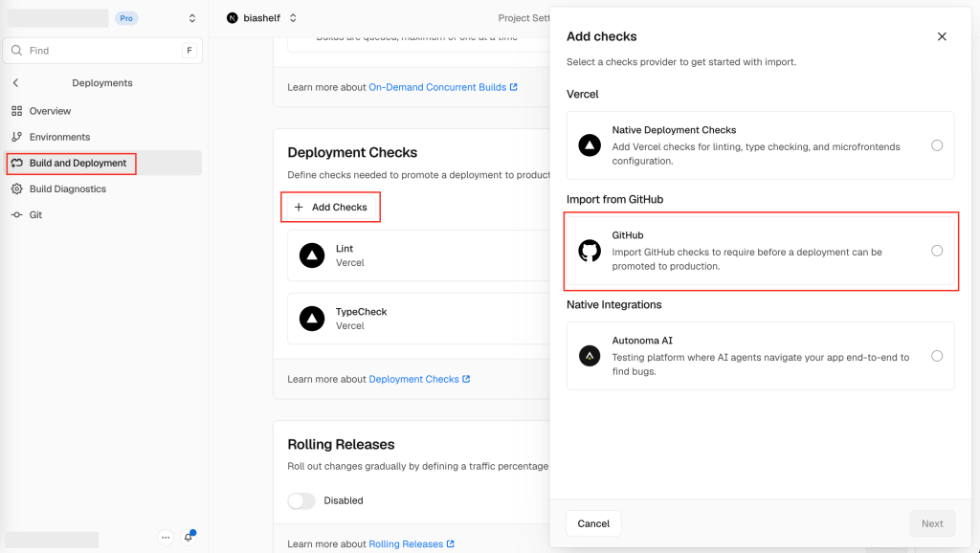Click the Build Diagnostics gear icon
The width and height of the screenshot is (980, 553).
(x=17, y=188)
